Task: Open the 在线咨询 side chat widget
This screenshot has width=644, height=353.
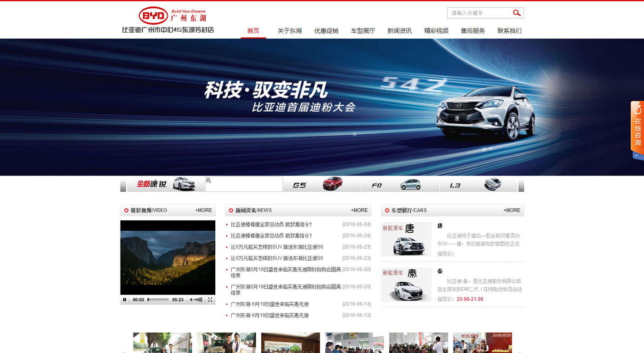Action: 637,126
